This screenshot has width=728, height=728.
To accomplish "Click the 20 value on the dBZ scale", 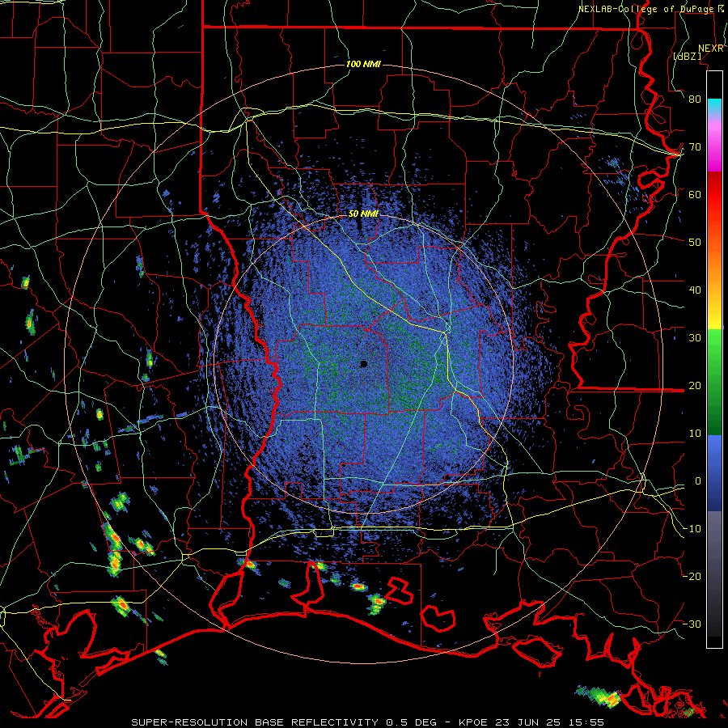I will point(695,386).
